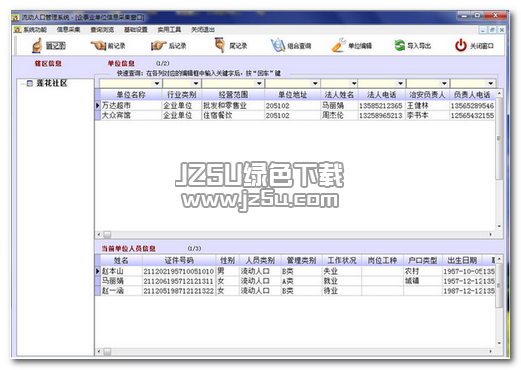
Task: Click ID number 211206195712121311
Action: click(178, 281)
